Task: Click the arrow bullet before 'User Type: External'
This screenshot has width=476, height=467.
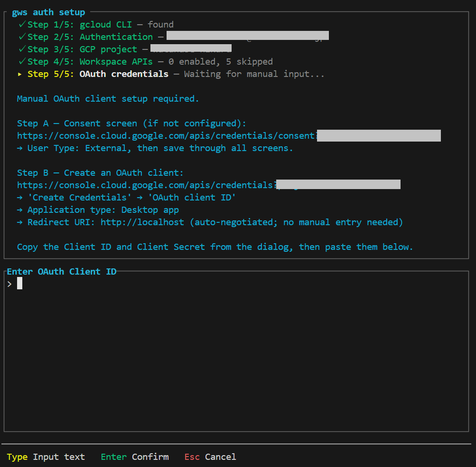Action: (20, 148)
